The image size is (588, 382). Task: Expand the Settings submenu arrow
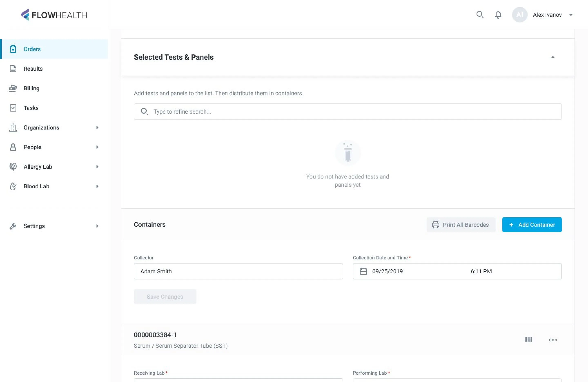coord(97,226)
